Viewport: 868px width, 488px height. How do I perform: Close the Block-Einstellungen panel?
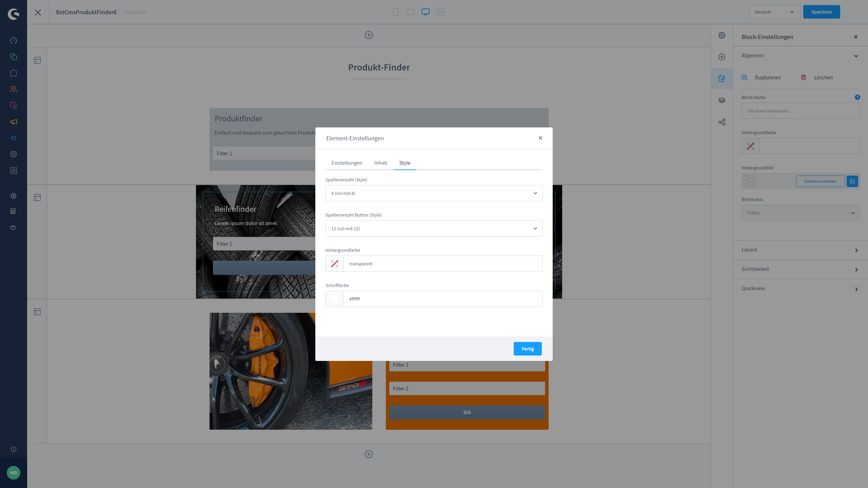856,37
